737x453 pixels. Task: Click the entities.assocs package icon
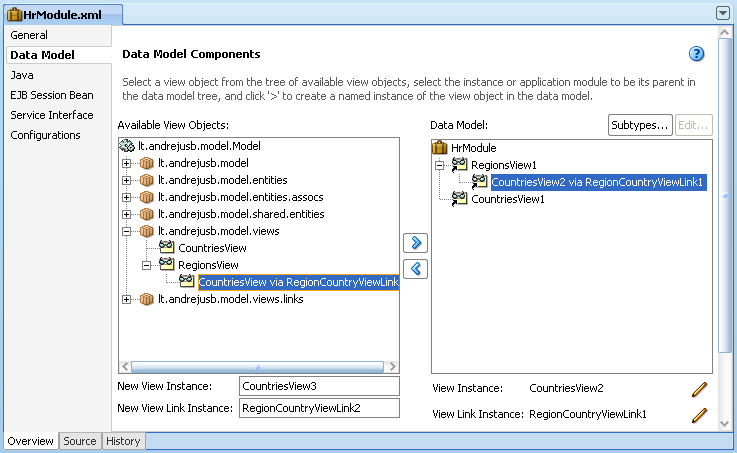point(147,197)
